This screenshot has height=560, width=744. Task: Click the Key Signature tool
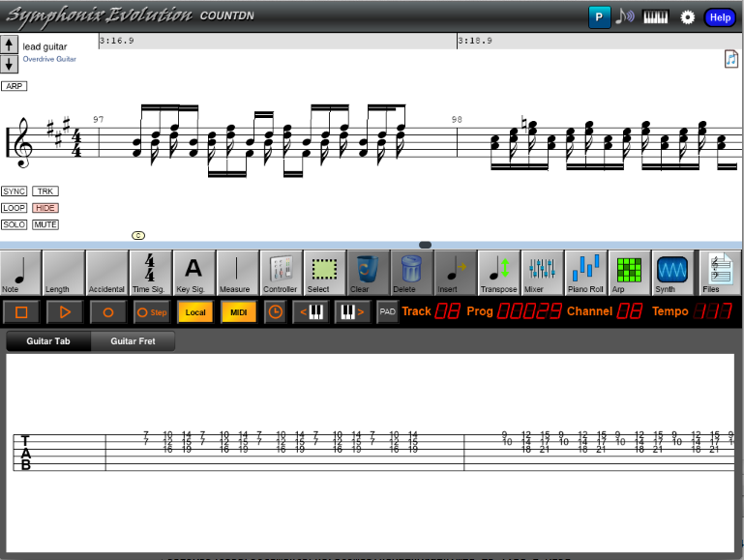tap(193, 272)
